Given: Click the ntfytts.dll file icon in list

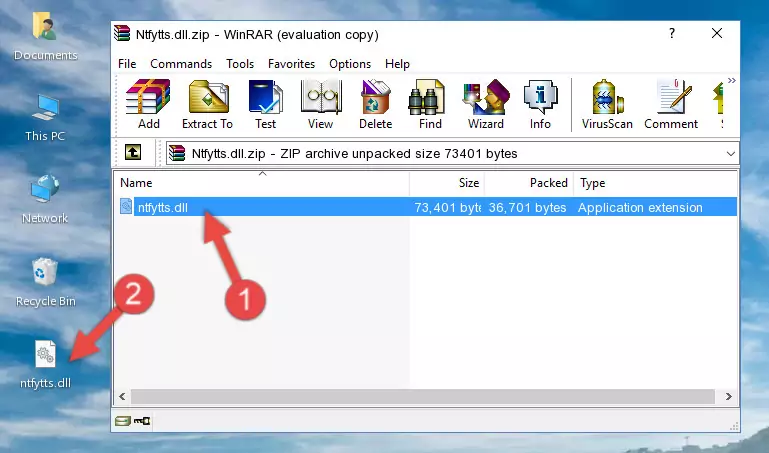Looking at the screenshot, I should tap(126, 206).
